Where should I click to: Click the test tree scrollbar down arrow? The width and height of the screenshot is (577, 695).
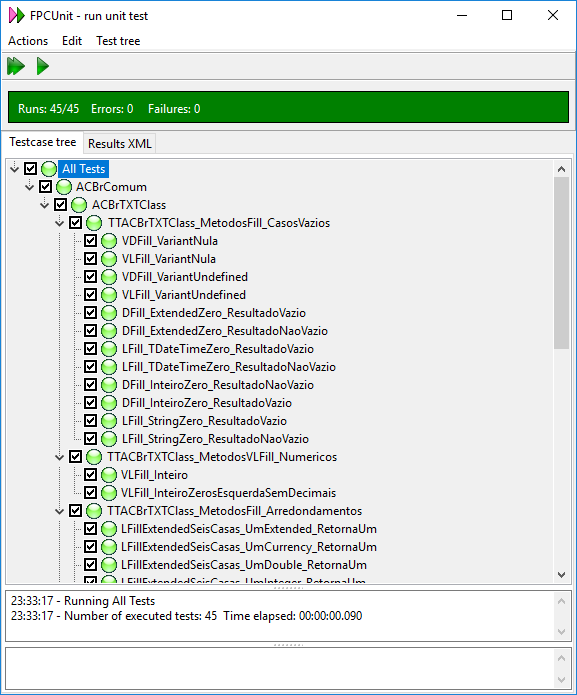(x=561, y=575)
